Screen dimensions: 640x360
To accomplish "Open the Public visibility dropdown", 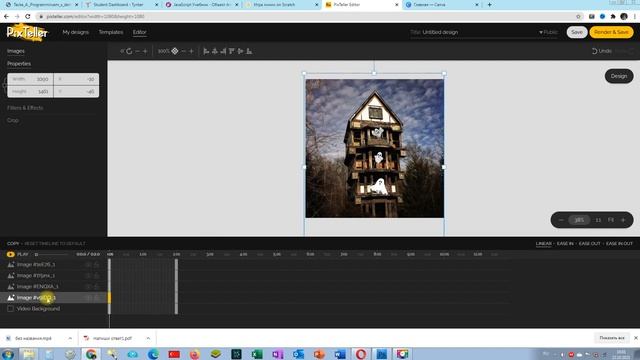I will (x=548, y=32).
